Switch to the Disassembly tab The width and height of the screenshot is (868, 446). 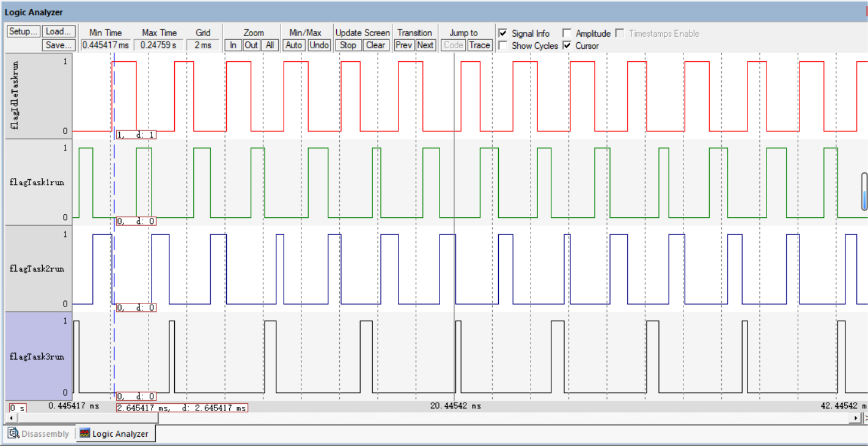[39, 434]
